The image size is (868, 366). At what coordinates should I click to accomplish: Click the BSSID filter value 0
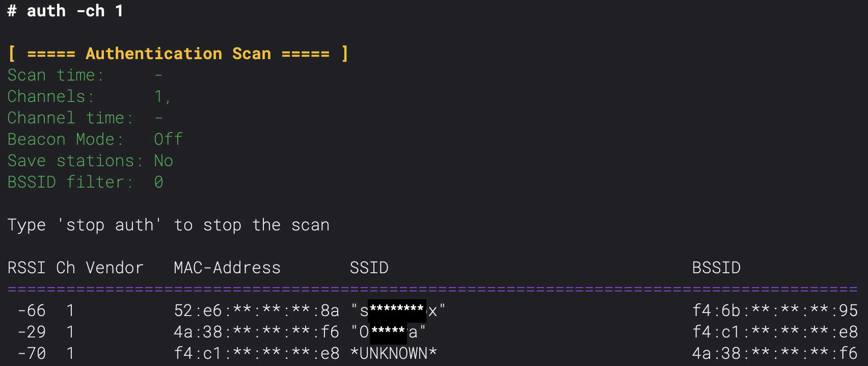(x=159, y=182)
